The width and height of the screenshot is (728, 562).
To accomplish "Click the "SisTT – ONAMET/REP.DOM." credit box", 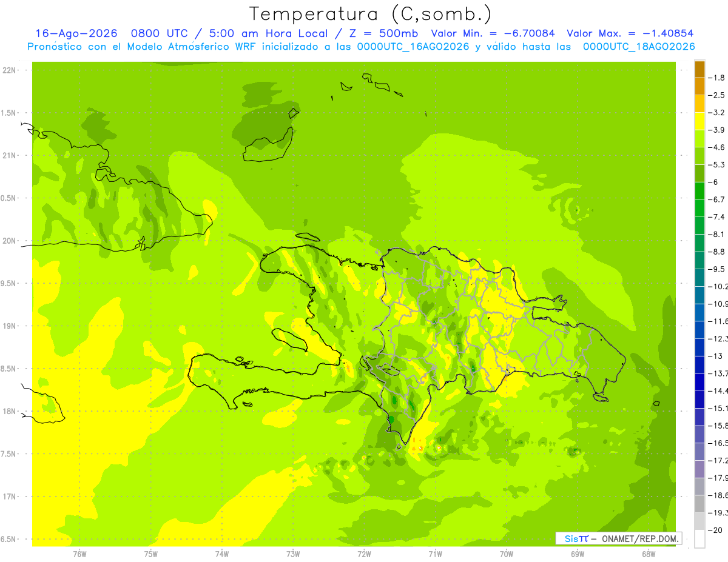I will click(619, 538).
